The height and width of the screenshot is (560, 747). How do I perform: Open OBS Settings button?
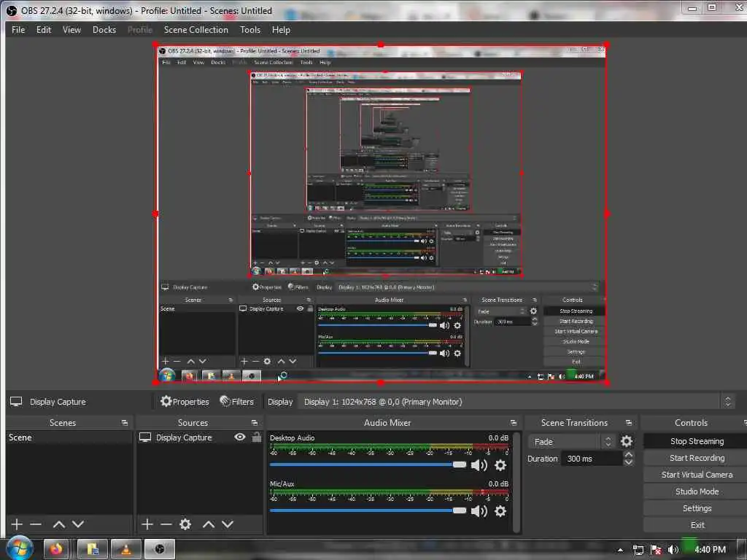pos(697,508)
